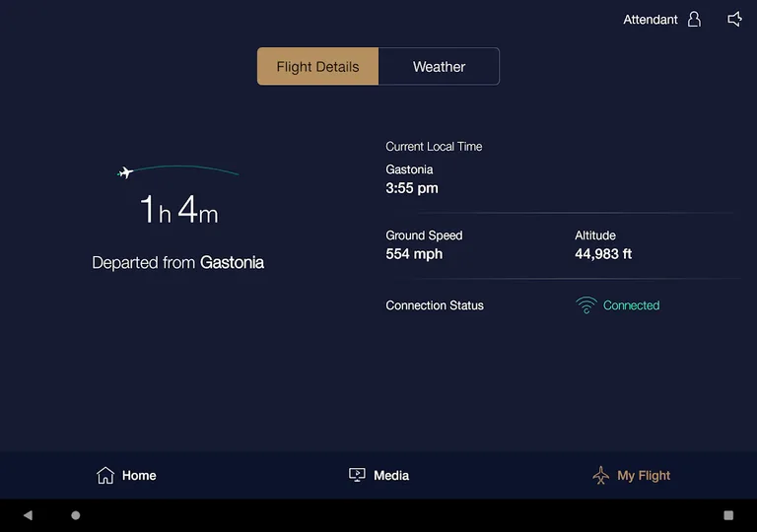Tap the Home label in bottom bar
The height and width of the screenshot is (532, 757).
(x=139, y=476)
